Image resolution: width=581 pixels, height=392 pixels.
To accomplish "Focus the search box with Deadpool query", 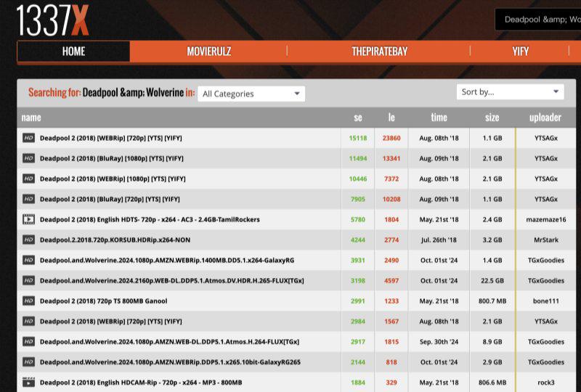I will click(538, 20).
